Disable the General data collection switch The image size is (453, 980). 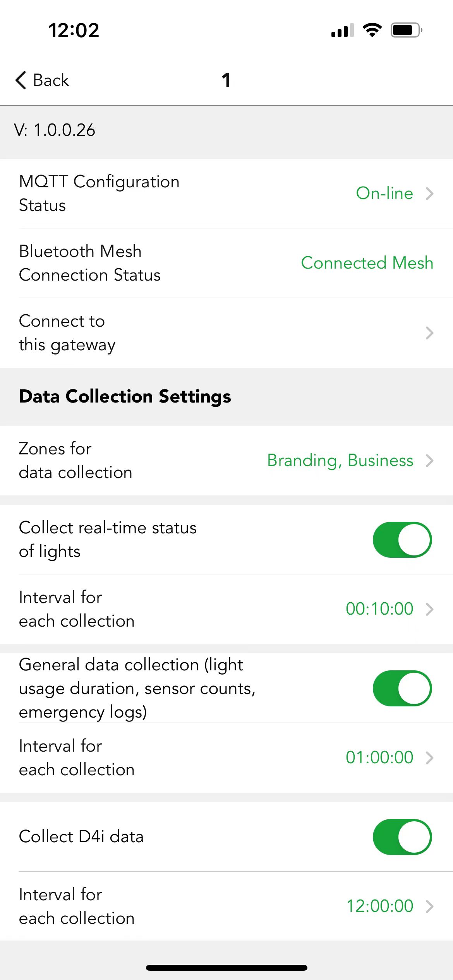point(402,688)
